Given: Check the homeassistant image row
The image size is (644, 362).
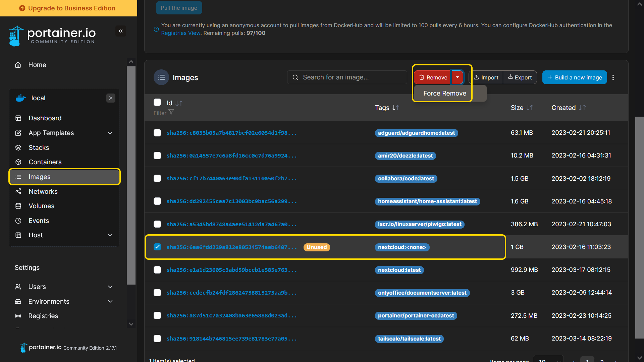Looking at the screenshot, I should [157, 201].
